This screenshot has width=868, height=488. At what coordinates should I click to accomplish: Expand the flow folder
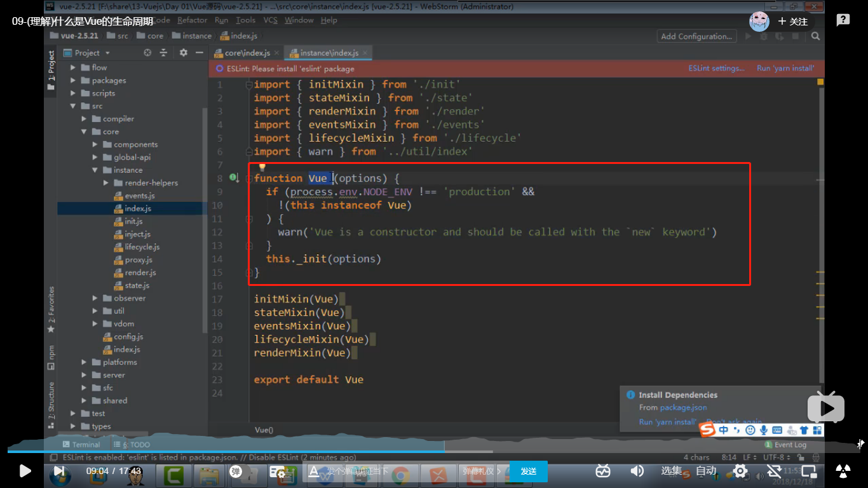point(73,67)
